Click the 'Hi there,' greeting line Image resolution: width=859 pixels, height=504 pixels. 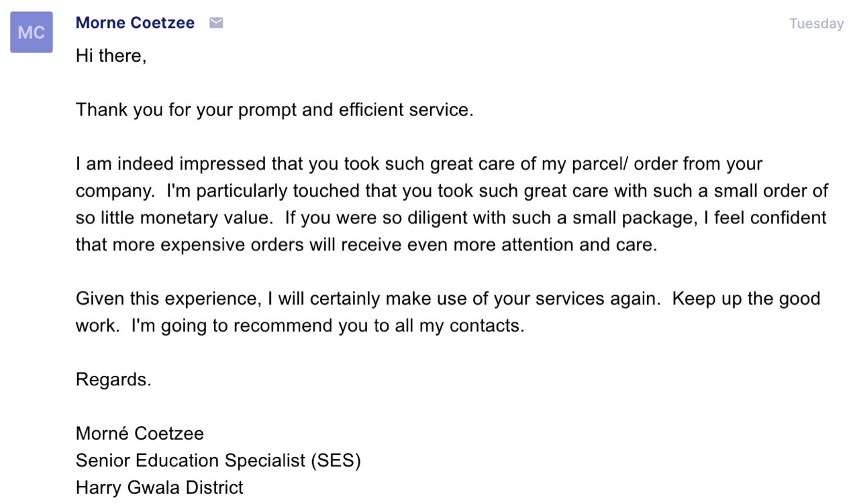tap(111, 56)
